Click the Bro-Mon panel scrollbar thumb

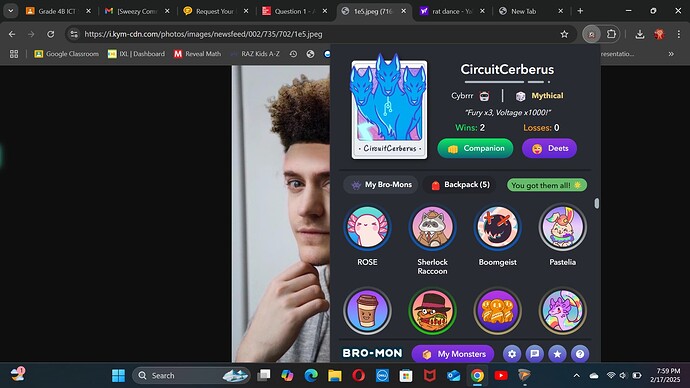[x=597, y=203]
